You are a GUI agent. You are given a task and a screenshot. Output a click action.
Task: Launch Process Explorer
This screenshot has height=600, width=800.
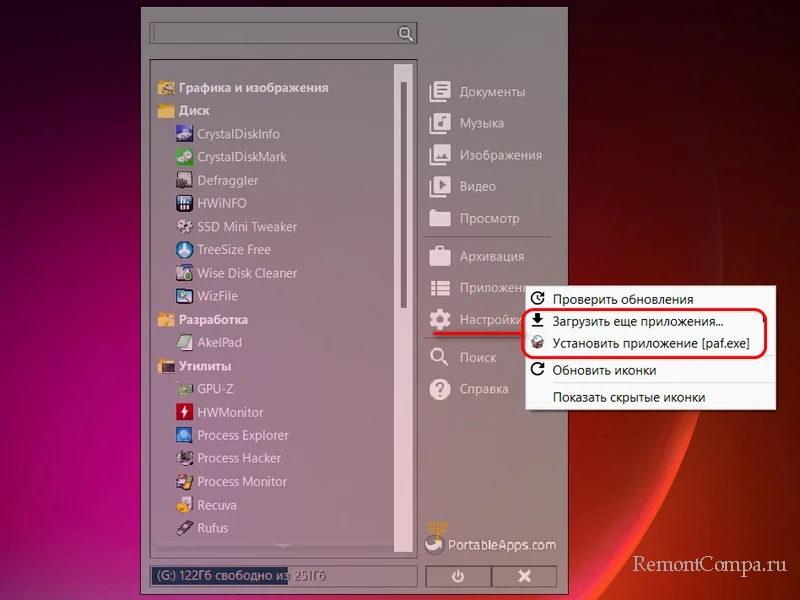(242, 435)
